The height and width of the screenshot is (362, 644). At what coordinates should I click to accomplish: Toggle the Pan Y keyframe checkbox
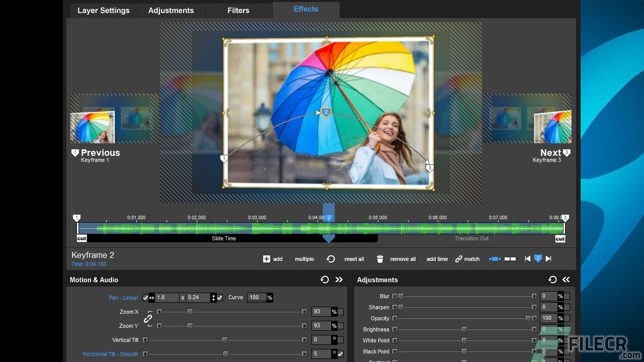pos(220,298)
